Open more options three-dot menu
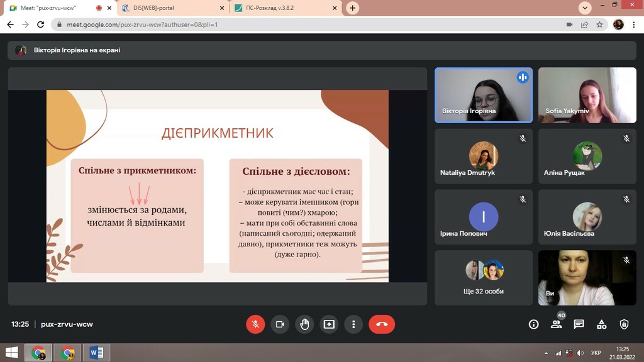The width and height of the screenshot is (644, 362). (353, 324)
